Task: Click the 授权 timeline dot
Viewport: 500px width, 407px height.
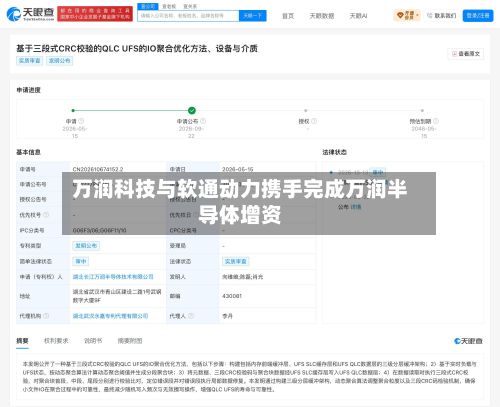Action: (x=306, y=110)
